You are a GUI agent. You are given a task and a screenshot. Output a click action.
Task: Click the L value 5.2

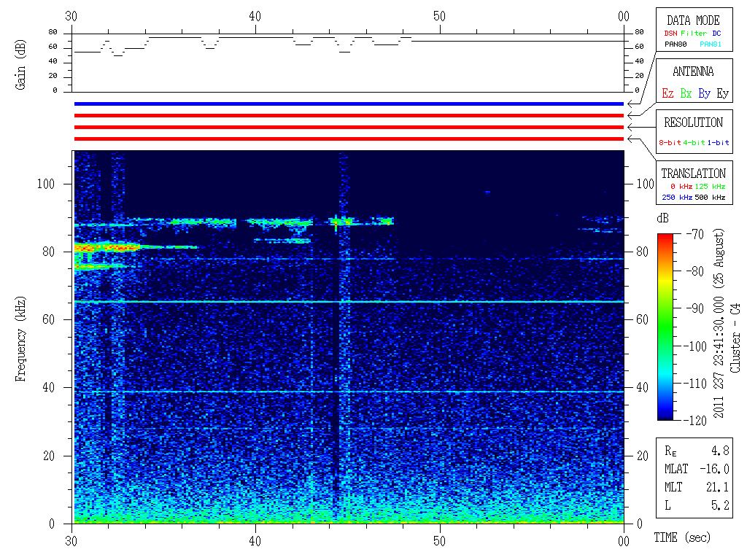tap(720, 505)
